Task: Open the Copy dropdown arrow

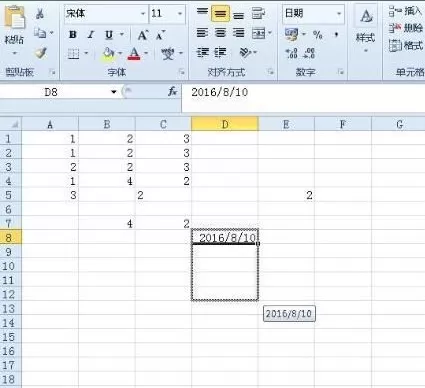Action: tap(51, 33)
